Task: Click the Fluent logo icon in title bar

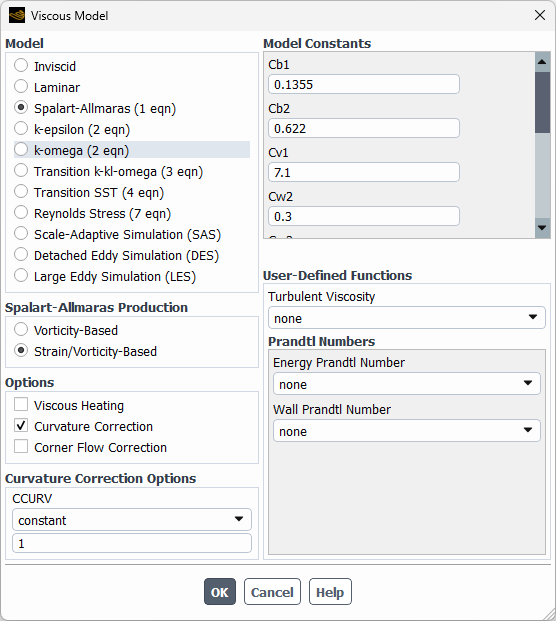Action: coord(17,15)
